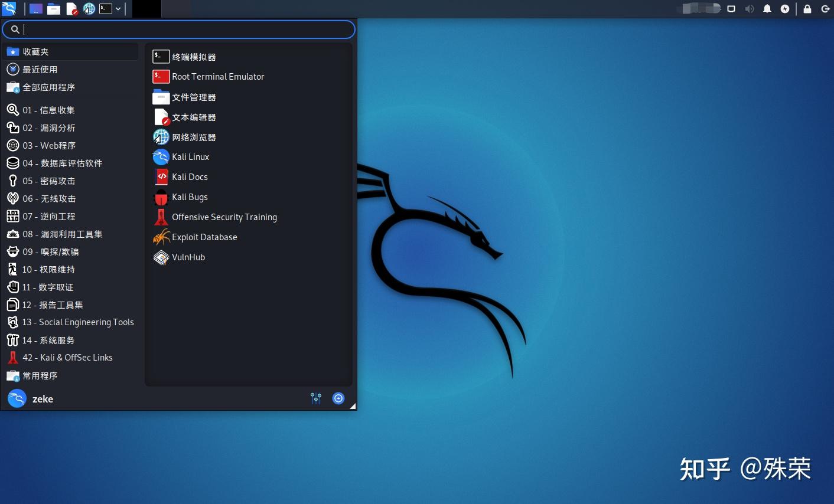Open Kali Docs
Viewport: 834px width, 504px height.
190,176
